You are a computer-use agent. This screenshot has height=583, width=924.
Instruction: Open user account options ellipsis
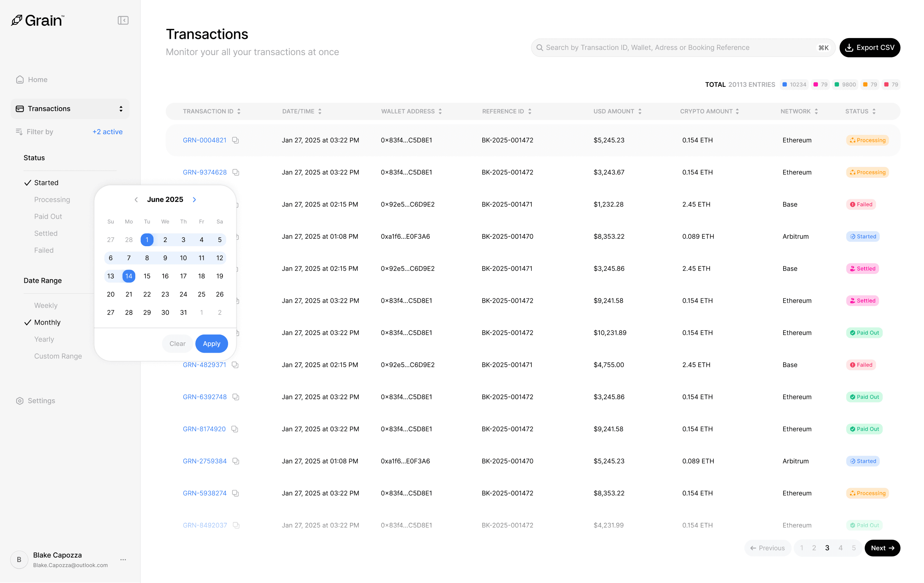[123, 560]
